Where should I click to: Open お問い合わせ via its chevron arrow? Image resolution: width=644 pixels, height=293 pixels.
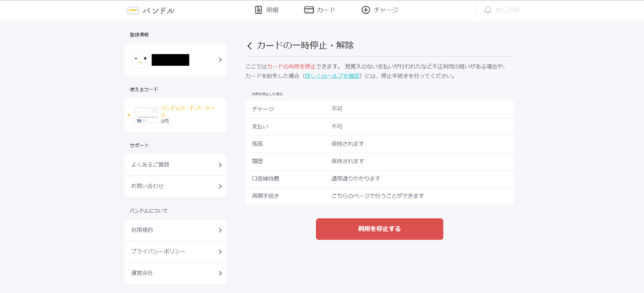(220, 186)
